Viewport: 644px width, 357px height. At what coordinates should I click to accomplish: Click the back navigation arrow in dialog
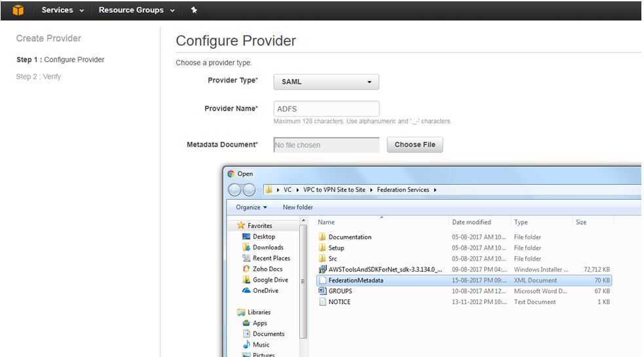pos(235,190)
